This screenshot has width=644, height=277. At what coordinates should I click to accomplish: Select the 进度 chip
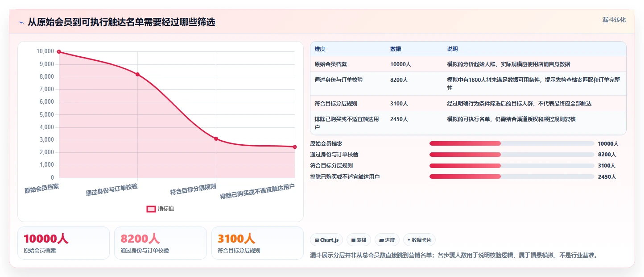(387, 240)
